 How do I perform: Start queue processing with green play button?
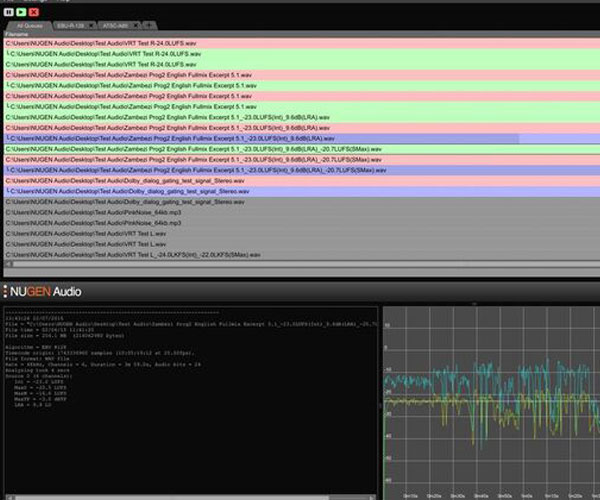point(21,12)
